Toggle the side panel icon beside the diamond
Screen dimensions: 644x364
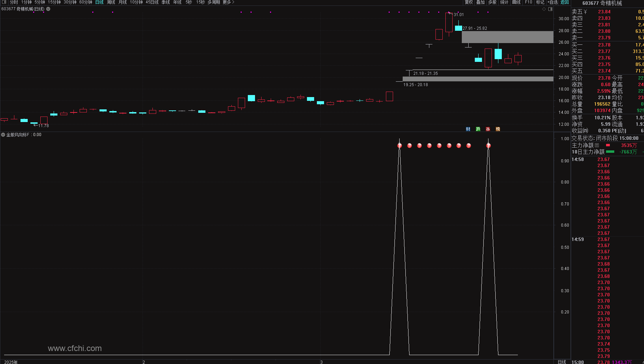click(550, 9)
